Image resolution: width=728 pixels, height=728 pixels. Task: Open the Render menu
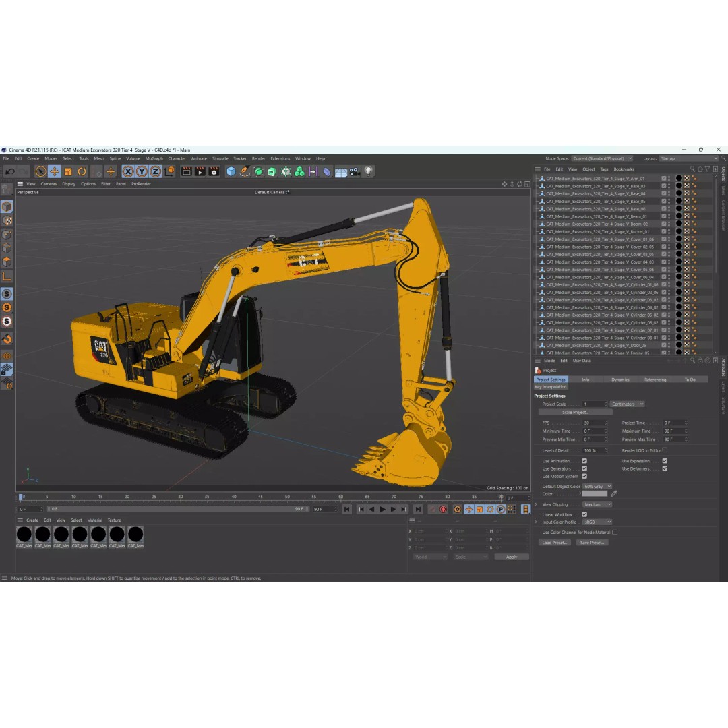coord(259,159)
